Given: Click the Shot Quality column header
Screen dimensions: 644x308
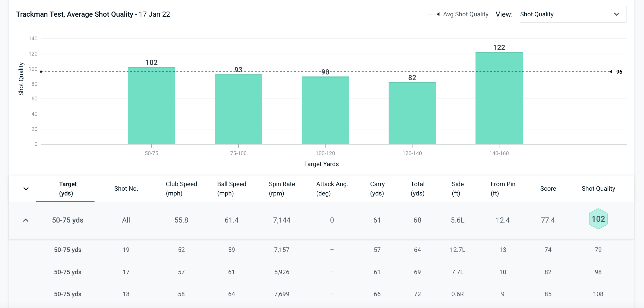Looking at the screenshot, I should (x=598, y=188).
